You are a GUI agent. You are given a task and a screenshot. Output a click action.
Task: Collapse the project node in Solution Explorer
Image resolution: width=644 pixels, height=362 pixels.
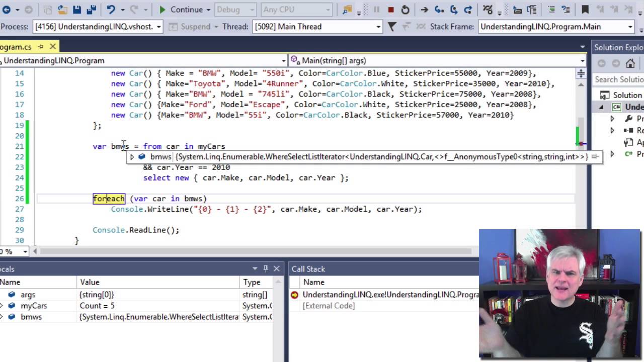coord(601,107)
